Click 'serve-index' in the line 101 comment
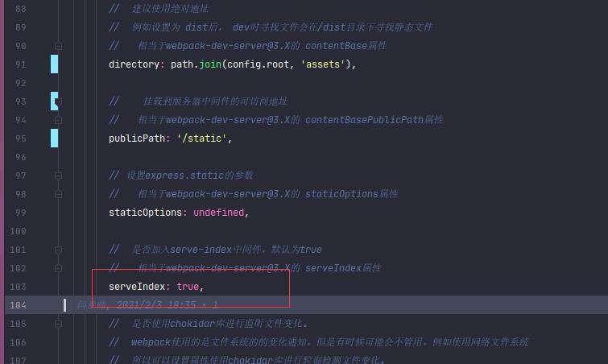Viewport: 608px width, 364px height. (x=201, y=250)
